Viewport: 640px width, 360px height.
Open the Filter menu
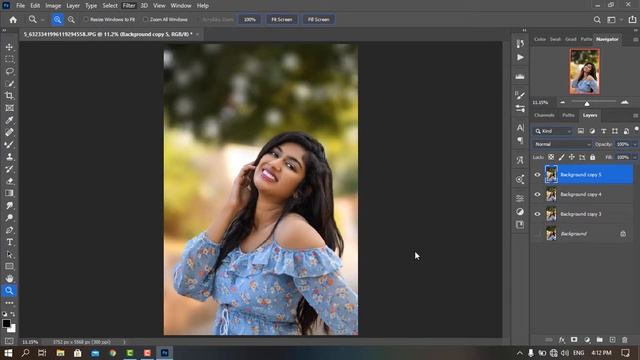click(x=129, y=6)
